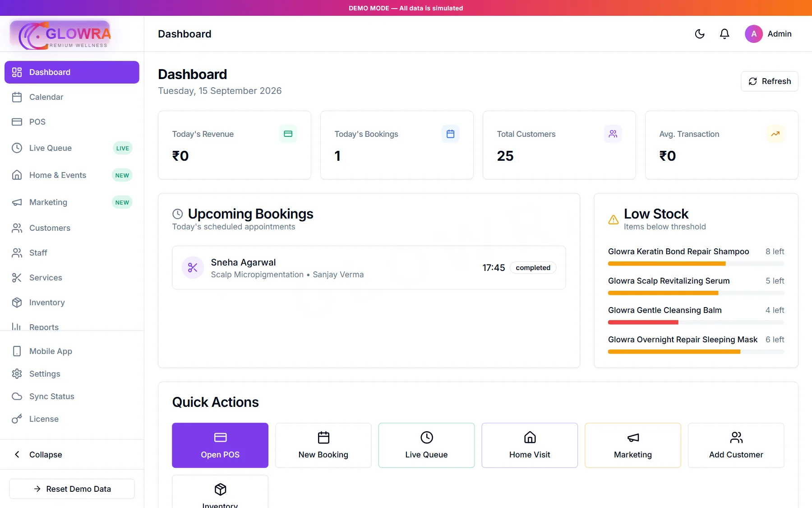The width and height of the screenshot is (812, 508).
Task: Click Add Customer quick action
Action: [736, 445]
